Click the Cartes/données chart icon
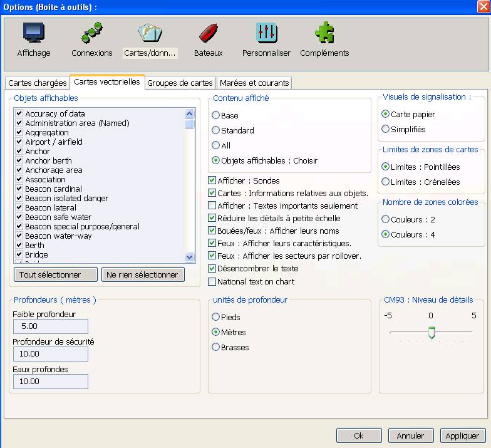Screen dimensions: 491x448 click(x=150, y=34)
